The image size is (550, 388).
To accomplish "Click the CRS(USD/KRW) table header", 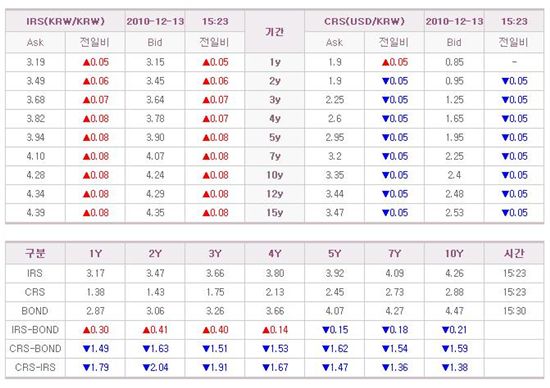I will coord(364,21).
